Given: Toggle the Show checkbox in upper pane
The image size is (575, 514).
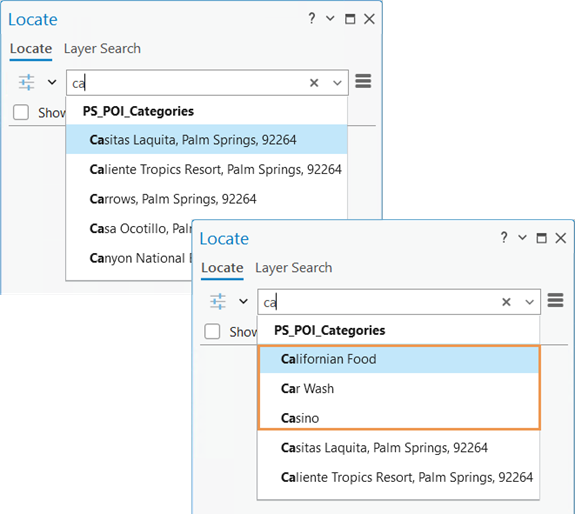Looking at the screenshot, I should [21, 112].
